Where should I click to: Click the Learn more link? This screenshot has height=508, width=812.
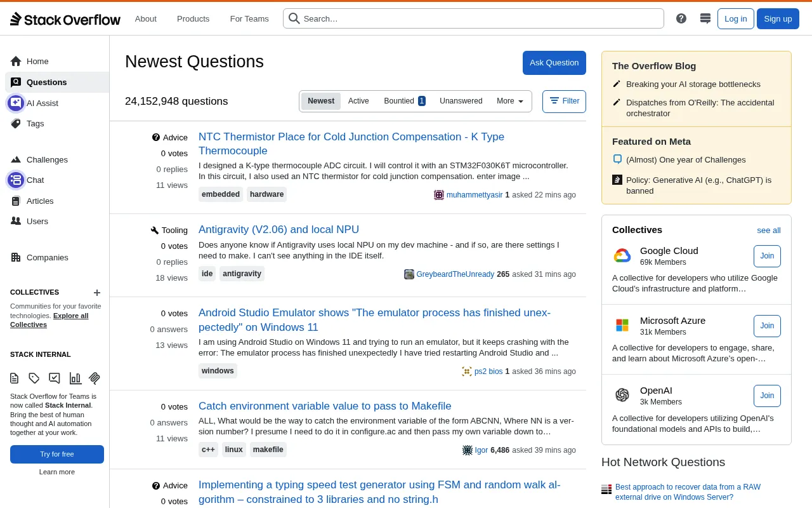tap(57, 472)
